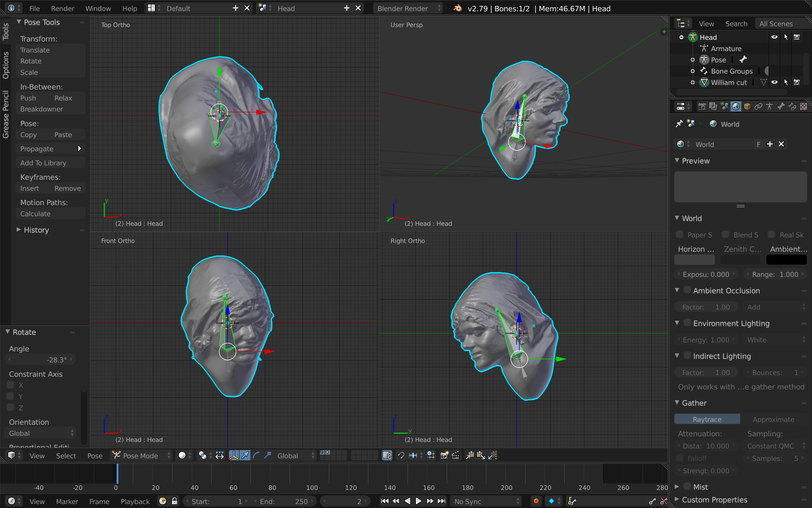
Task: Open the Armature data properties tab
Action: 769,106
